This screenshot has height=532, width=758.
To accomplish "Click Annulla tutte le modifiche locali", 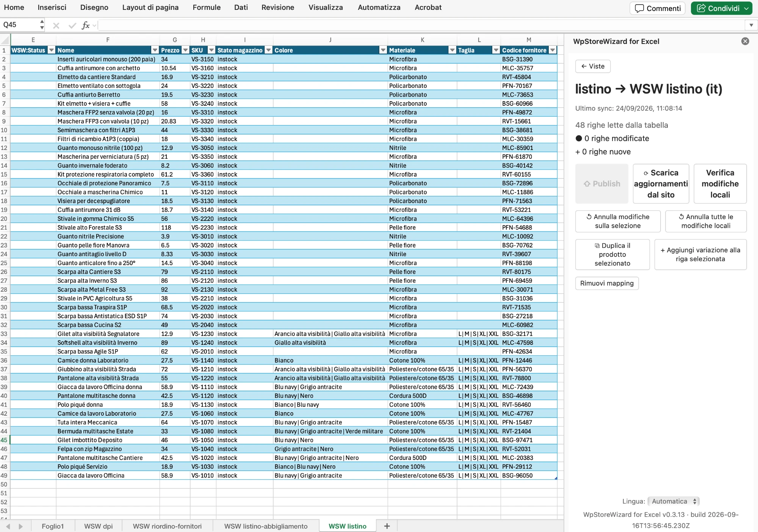I will pyautogui.click(x=706, y=221).
